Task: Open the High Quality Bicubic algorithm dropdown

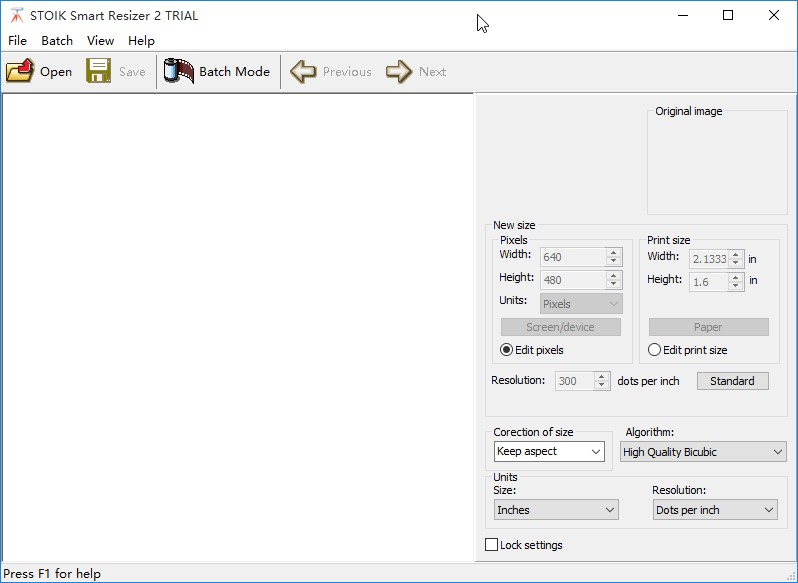Action: (703, 452)
